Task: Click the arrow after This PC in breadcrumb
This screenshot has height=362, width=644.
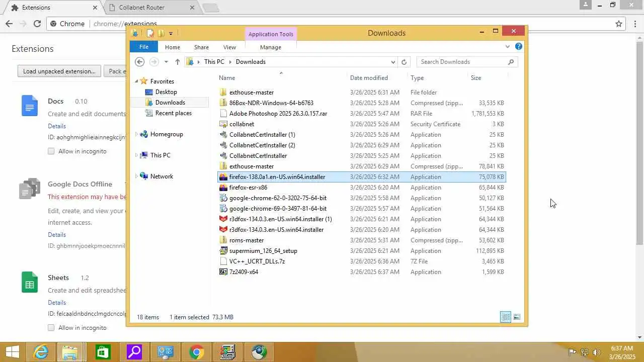Action: pos(230,62)
